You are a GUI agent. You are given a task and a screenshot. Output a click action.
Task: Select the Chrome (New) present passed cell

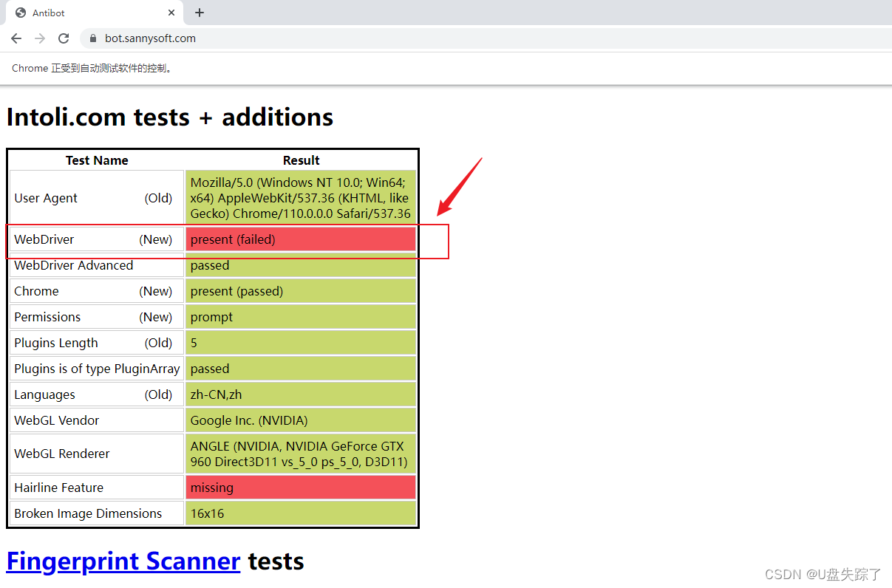299,290
